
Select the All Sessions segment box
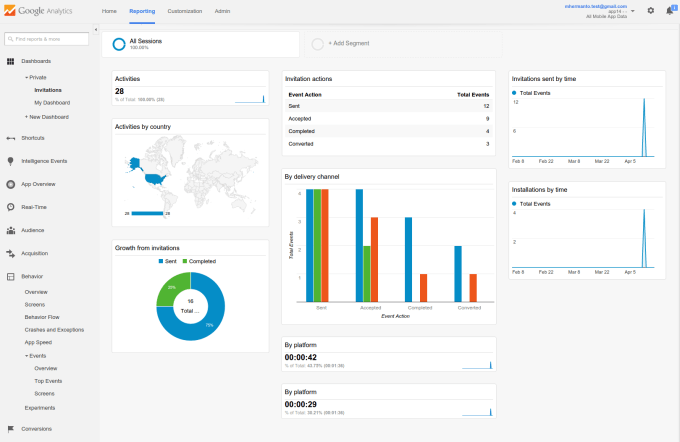click(x=201, y=44)
